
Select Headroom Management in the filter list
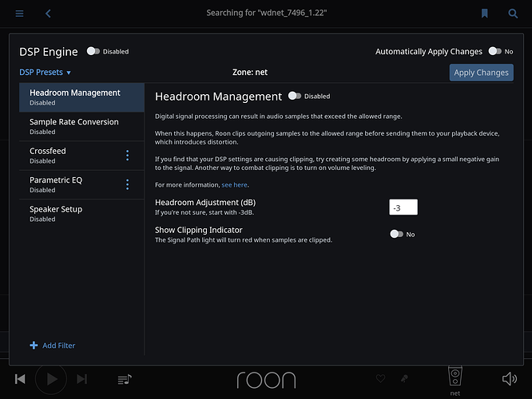[81, 97]
